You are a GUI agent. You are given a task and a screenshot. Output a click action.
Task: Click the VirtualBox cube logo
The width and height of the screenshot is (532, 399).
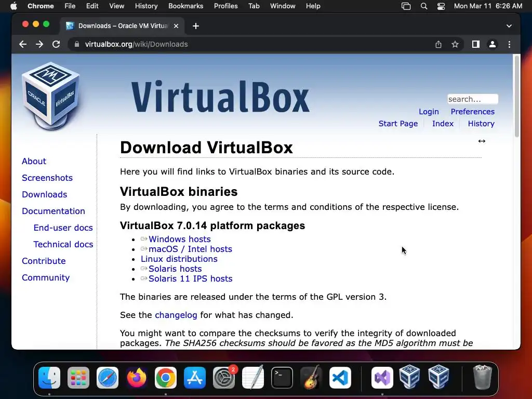51,96
